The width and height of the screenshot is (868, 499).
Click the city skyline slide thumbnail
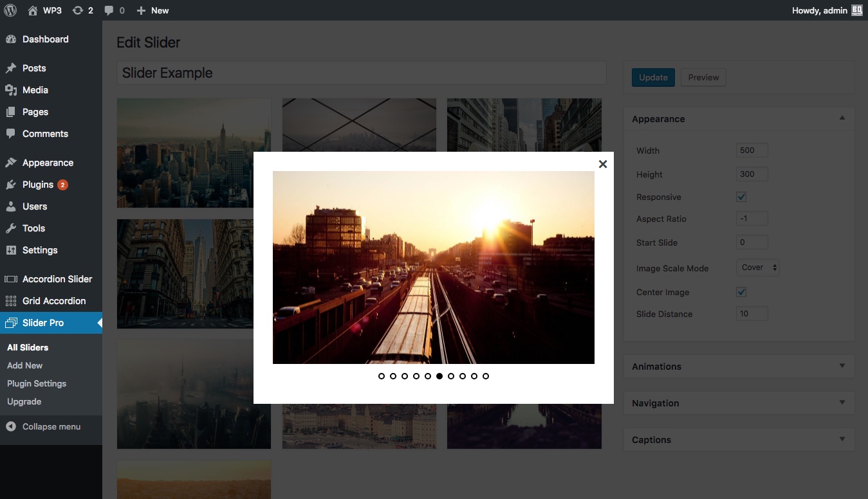click(194, 153)
